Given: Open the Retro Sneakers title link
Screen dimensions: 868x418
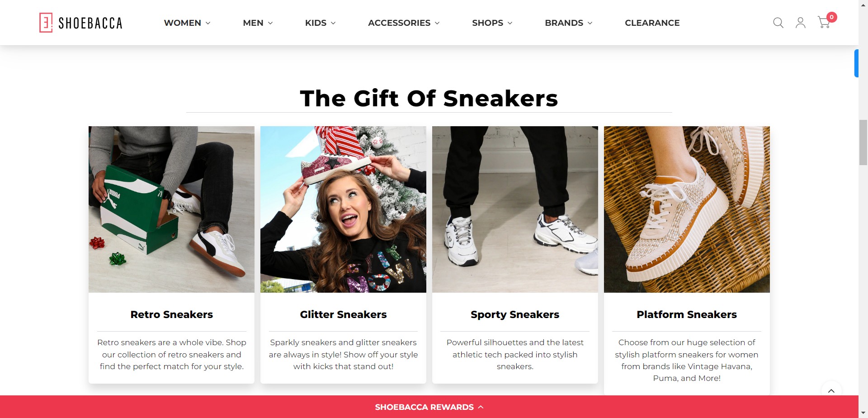Looking at the screenshot, I should pyautogui.click(x=172, y=314).
